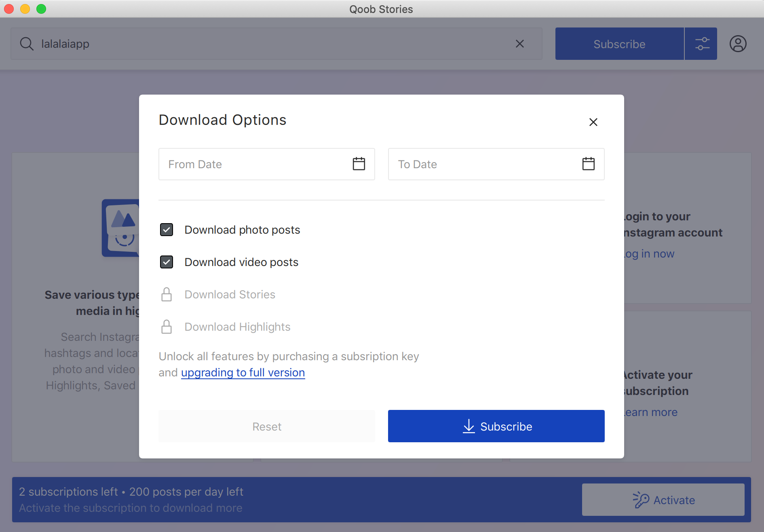Click the Log in now link
764x532 pixels.
coord(649,253)
